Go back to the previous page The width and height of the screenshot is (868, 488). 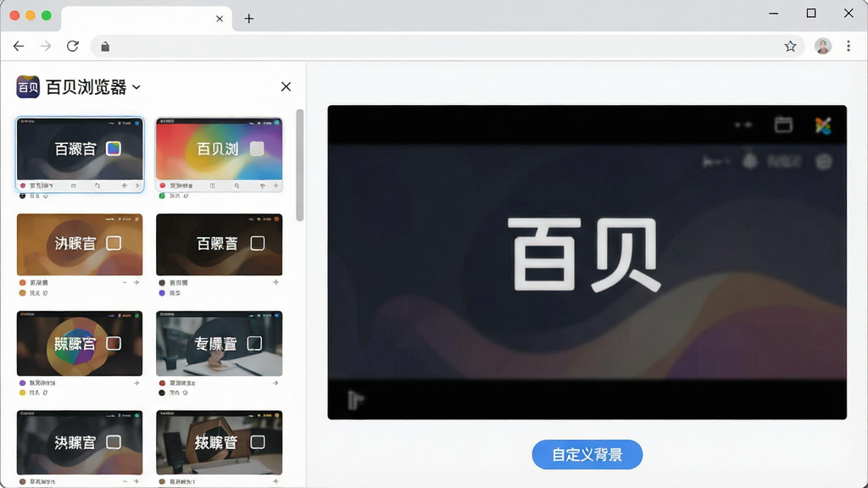[x=19, y=46]
